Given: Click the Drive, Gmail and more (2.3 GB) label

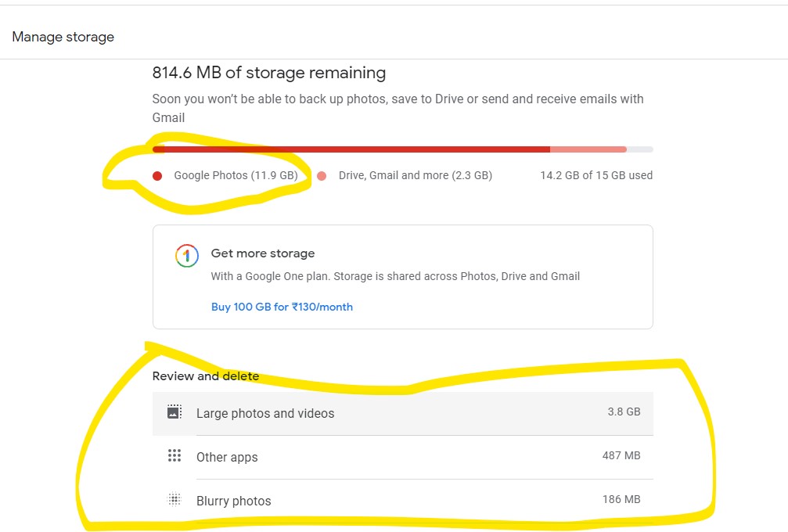Looking at the screenshot, I should click(x=416, y=175).
